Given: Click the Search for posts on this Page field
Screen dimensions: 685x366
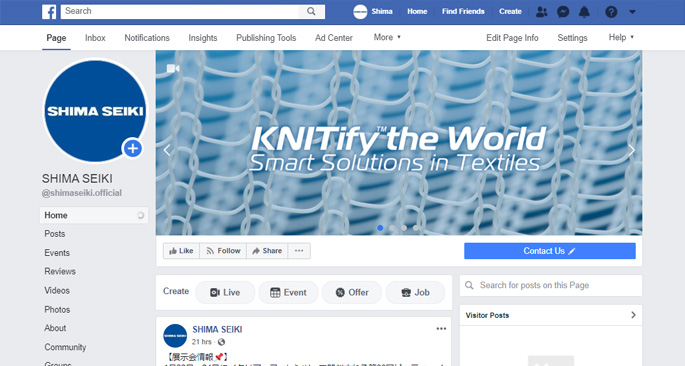Looking at the screenshot, I should pyautogui.click(x=550, y=285).
